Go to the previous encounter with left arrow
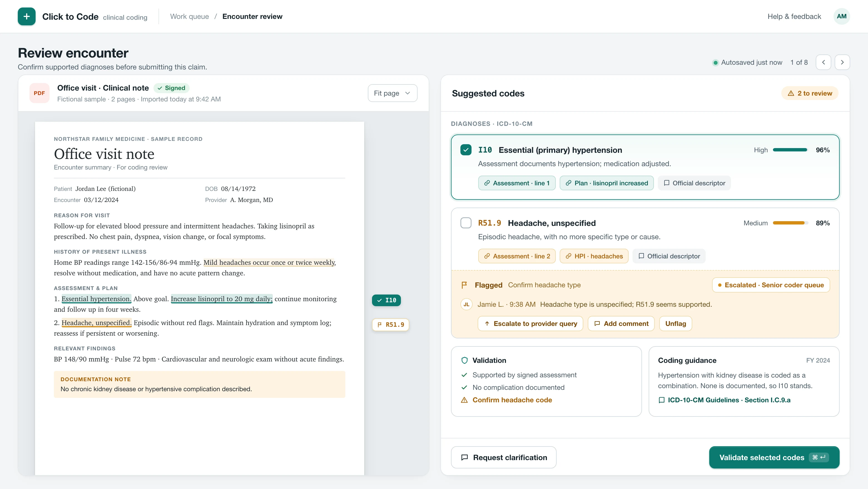Screen dimensions: 868x489 [823, 62]
